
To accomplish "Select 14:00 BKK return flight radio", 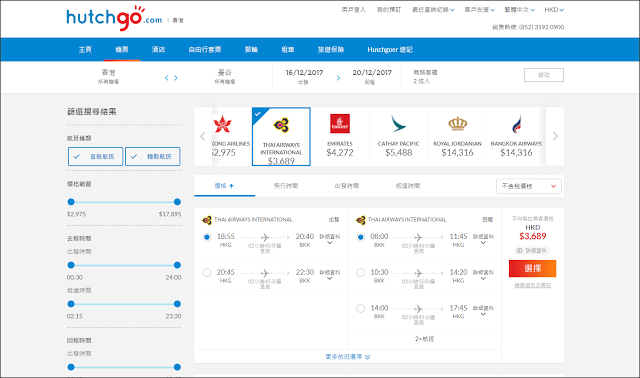I will (x=360, y=308).
